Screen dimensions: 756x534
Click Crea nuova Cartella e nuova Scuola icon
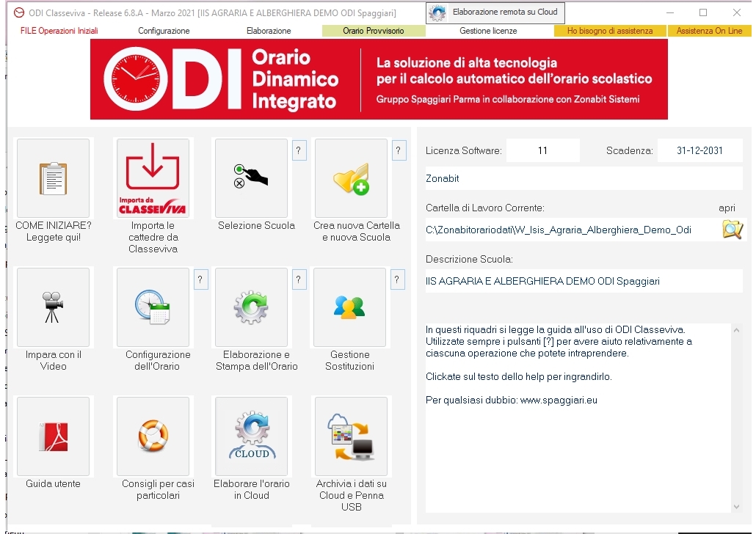click(x=351, y=178)
